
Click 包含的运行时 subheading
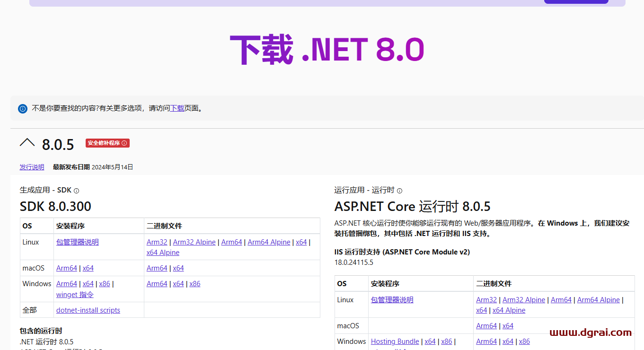(41, 331)
